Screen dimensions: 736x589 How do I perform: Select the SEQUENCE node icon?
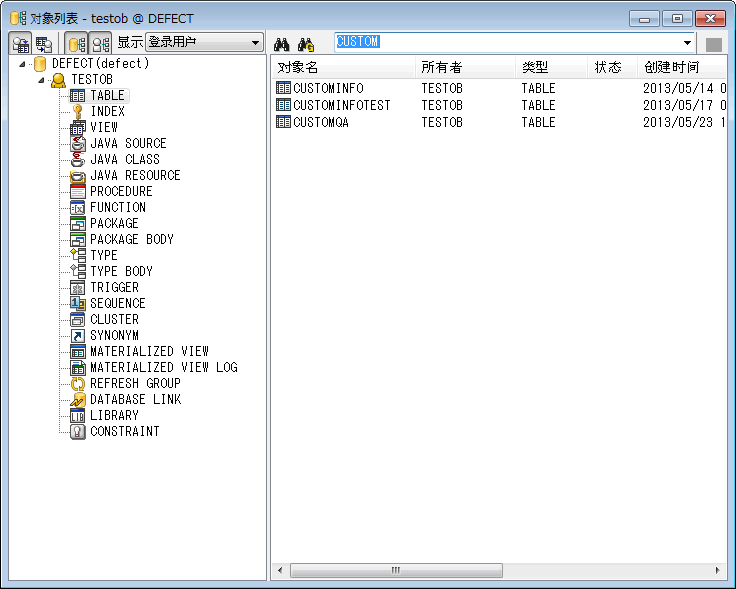[77, 304]
